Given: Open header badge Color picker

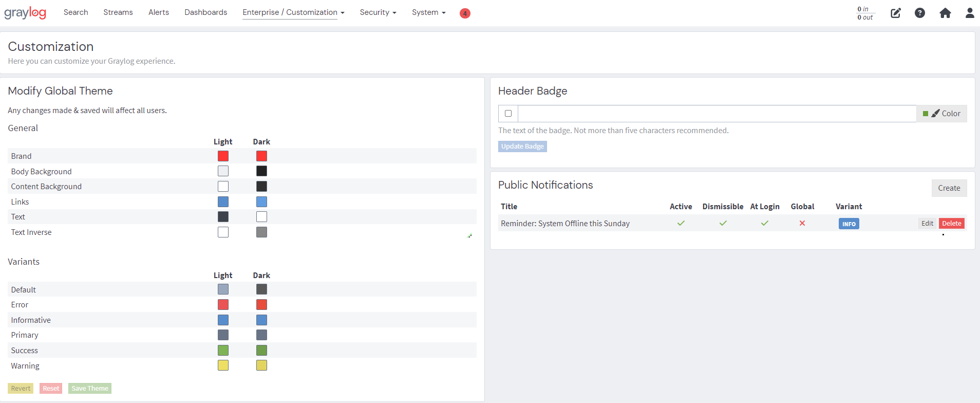Looking at the screenshot, I should [941, 114].
